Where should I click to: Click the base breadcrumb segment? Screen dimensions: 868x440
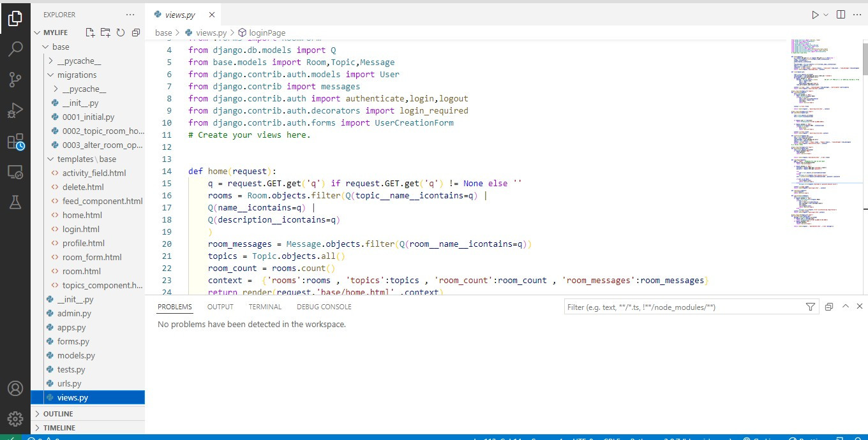tap(163, 33)
